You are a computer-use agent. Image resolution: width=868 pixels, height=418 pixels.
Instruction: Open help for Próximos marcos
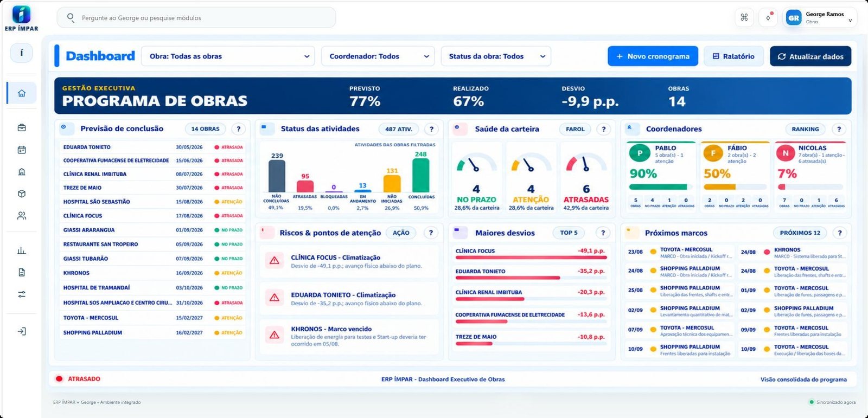(840, 233)
